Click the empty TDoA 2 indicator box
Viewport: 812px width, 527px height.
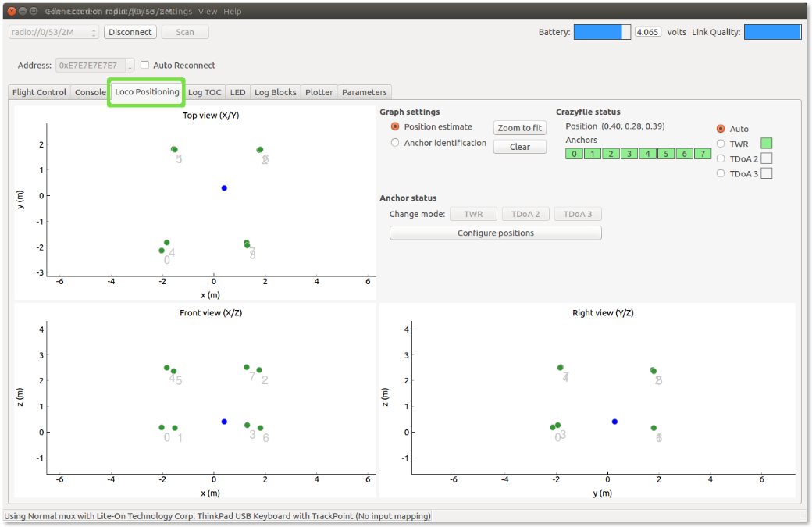[x=767, y=158]
